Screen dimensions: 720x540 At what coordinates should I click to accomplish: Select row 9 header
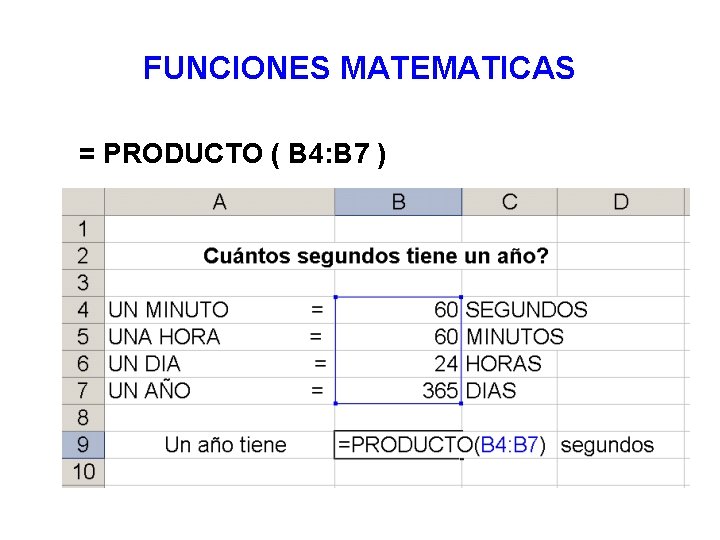pyautogui.click(x=83, y=445)
